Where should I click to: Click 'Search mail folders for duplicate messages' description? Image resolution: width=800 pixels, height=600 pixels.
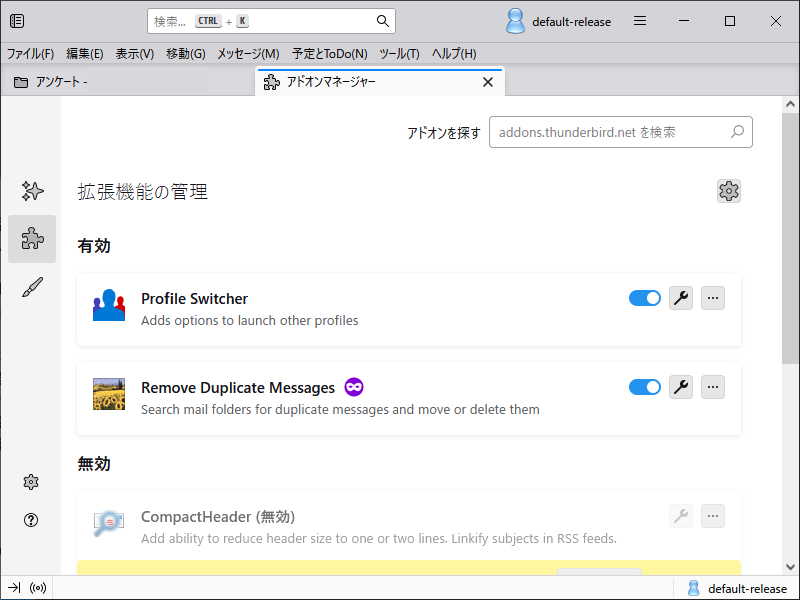[x=340, y=410]
